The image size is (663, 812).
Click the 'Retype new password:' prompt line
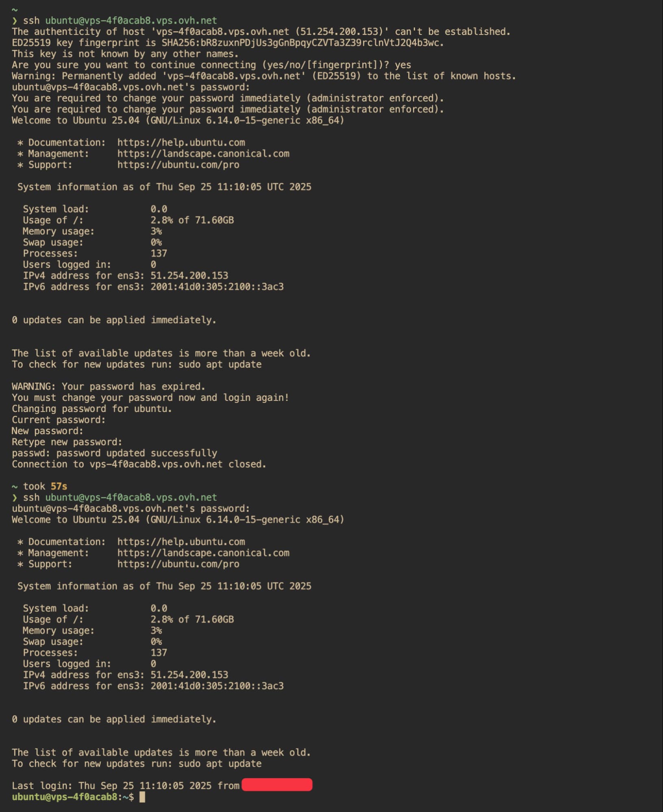67,442
